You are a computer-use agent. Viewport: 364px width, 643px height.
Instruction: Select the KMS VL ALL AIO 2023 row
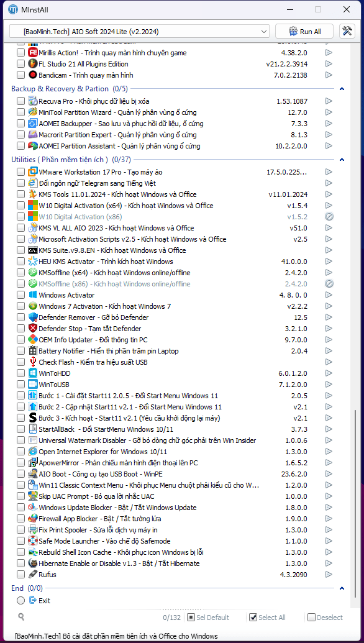[116, 227]
